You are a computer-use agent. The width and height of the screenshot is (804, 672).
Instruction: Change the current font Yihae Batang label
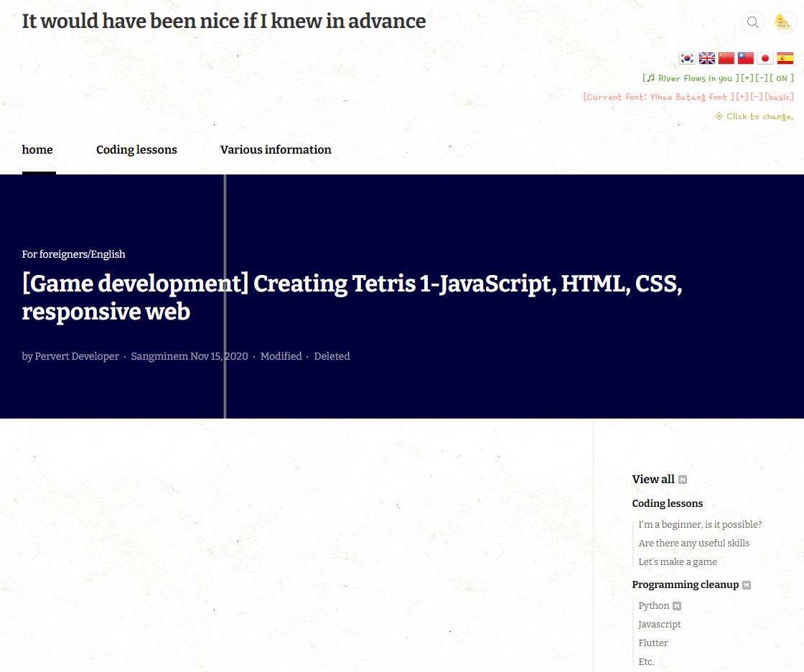coord(658,97)
